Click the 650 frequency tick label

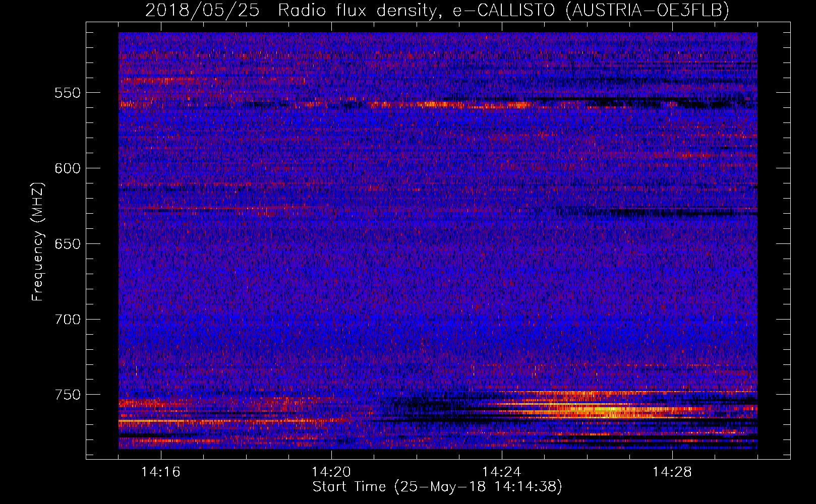tap(68, 244)
